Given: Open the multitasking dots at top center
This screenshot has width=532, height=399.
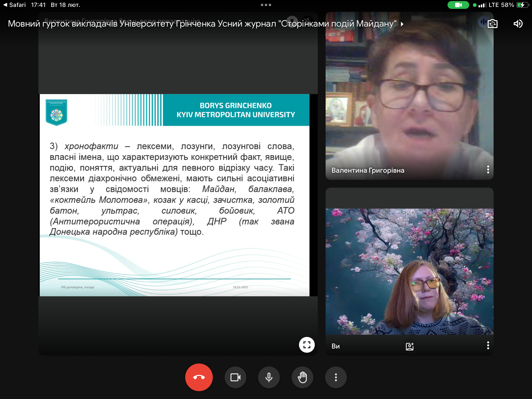Looking at the screenshot, I should 266,5.
